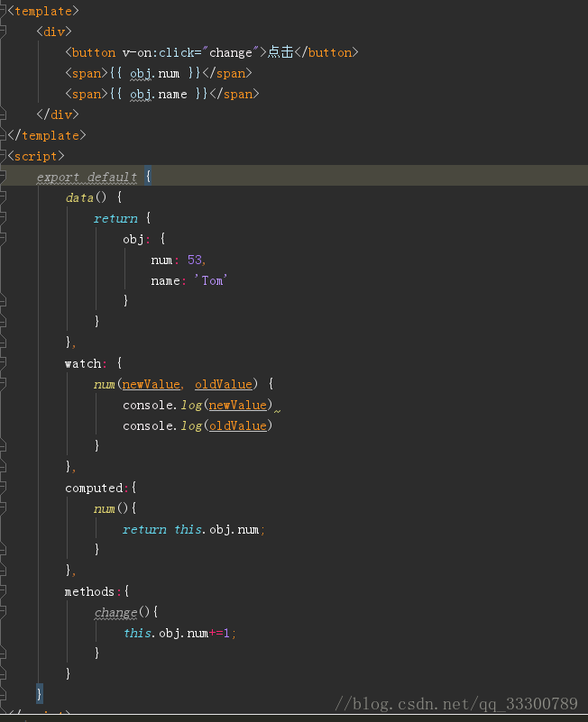Click the string value 'Tom'
This screenshot has height=722, width=588.
tap(211, 281)
